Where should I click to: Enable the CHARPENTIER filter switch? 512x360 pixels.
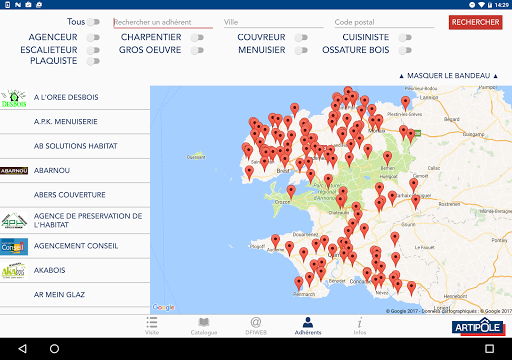click(x=197, y=37)
